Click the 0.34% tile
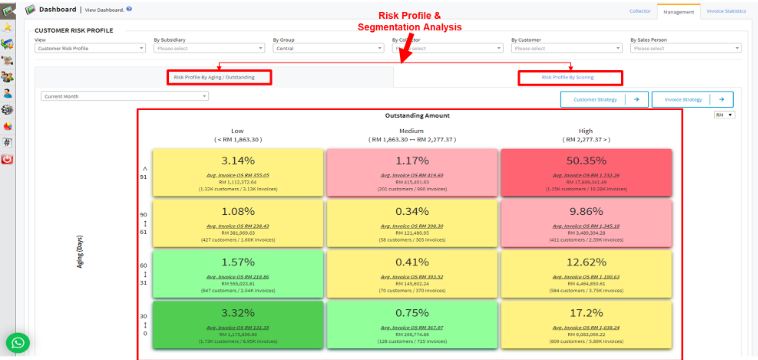Image resolution: width=758 pixels, height=360 pixels. (412, 223)
